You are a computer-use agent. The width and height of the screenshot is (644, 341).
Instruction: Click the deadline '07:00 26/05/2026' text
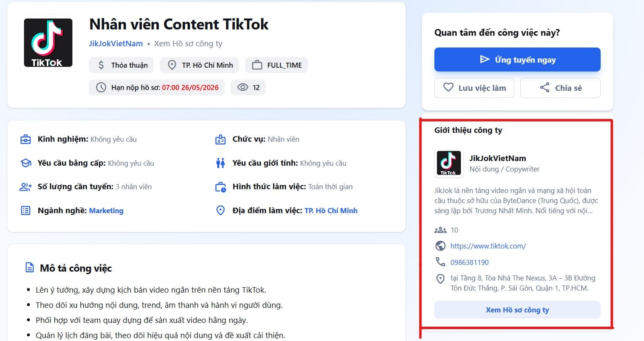click(190, 87)
